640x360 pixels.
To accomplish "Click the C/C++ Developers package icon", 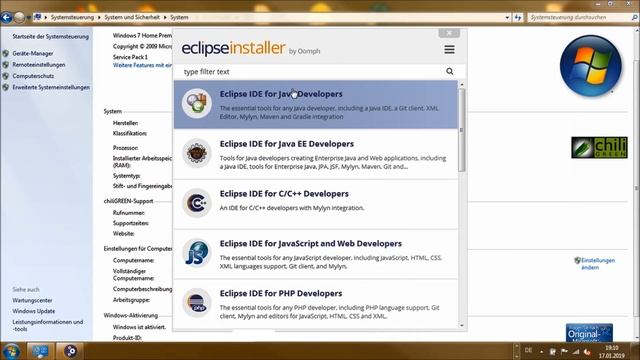I will tap(197, 203).
